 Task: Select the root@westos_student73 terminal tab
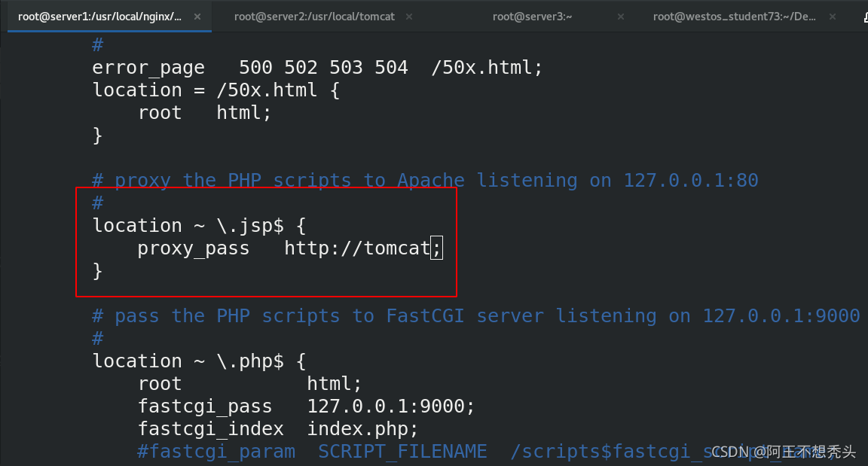(734, 17)
